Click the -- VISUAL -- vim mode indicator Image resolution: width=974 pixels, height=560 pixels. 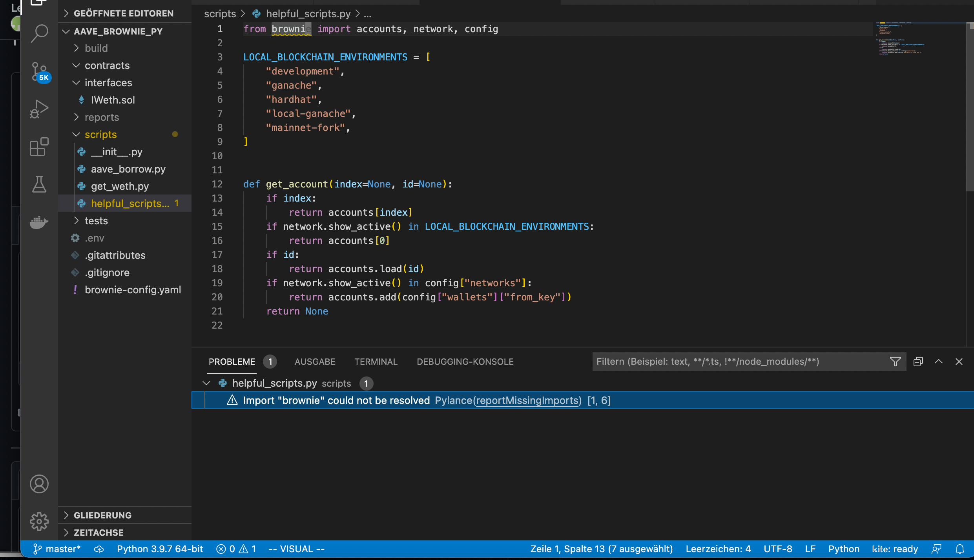point(296,549)
